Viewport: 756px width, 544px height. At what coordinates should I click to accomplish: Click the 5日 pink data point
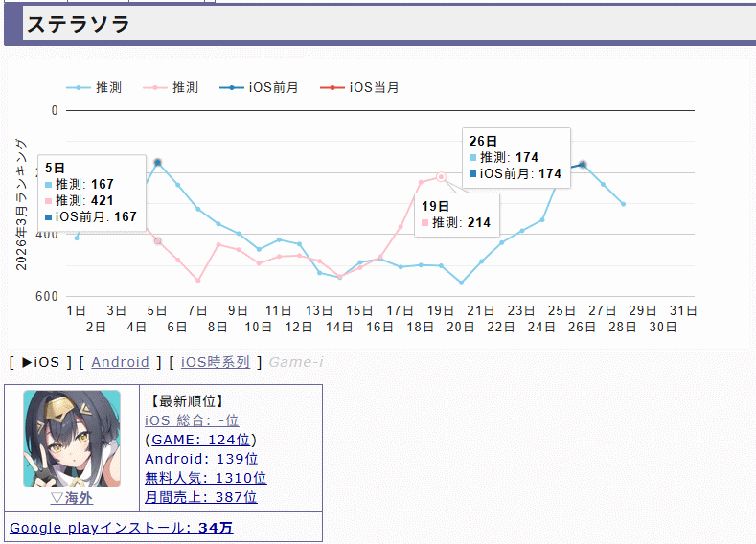[x=158, y=241]
